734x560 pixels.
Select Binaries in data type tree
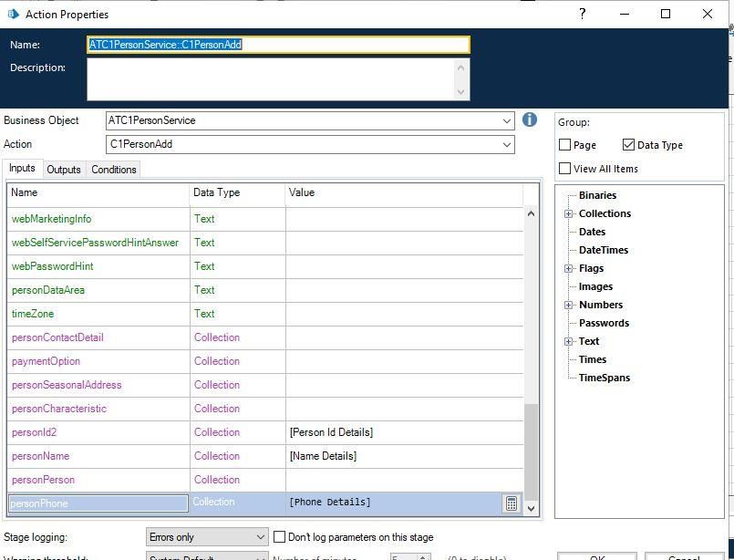coord(597,195)
